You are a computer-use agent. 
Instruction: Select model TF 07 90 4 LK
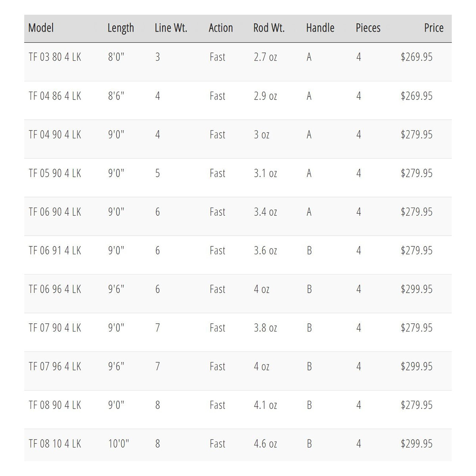click(55, 328)
